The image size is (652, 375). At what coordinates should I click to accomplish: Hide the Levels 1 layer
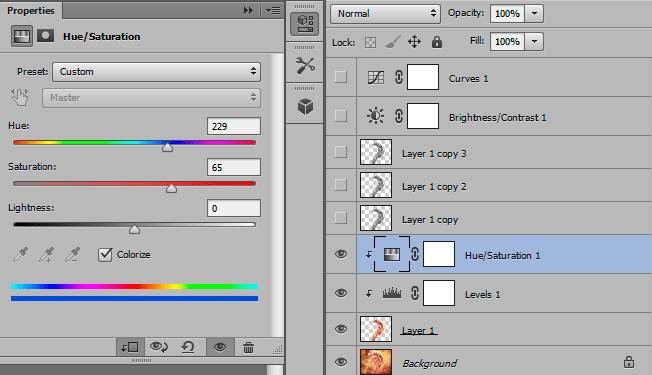click(x=341, y=293)
